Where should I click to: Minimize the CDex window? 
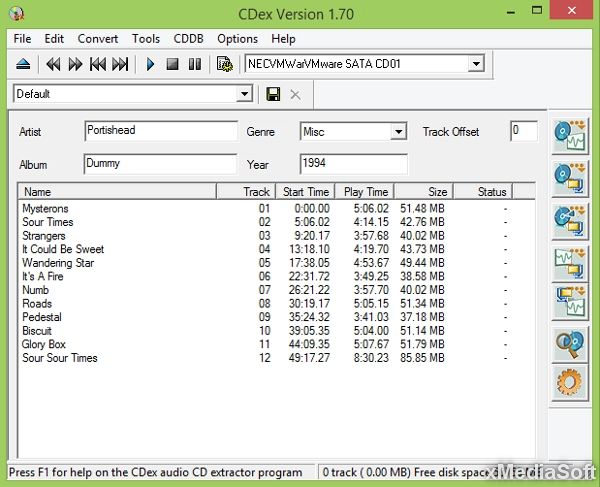tap(510, 12)
